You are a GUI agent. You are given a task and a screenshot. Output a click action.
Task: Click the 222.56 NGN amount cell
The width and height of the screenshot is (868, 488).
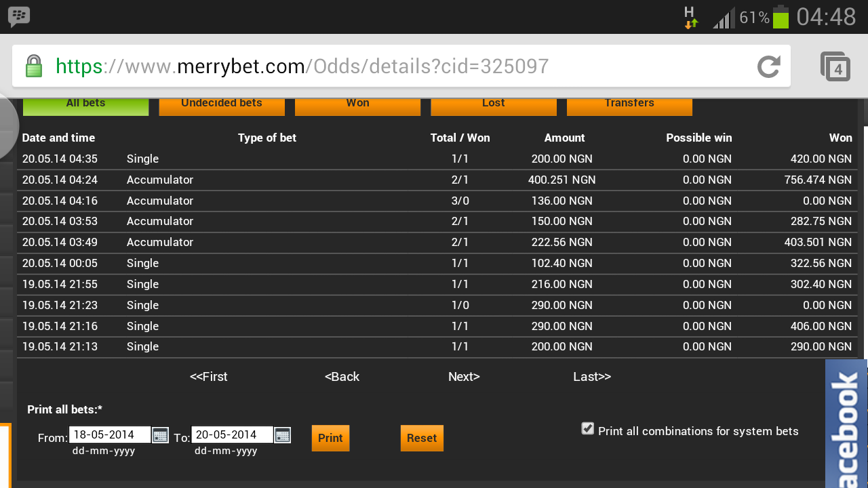(x=562, y=243)
